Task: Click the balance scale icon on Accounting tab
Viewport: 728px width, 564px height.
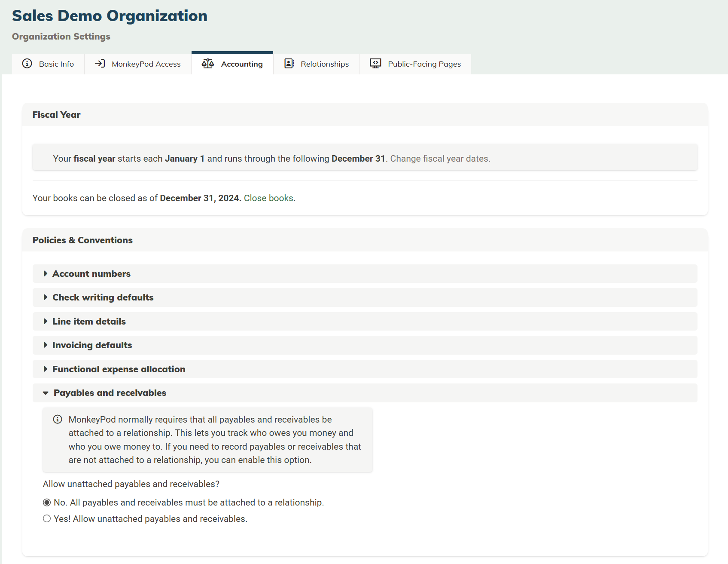Action: pos(208,64)
